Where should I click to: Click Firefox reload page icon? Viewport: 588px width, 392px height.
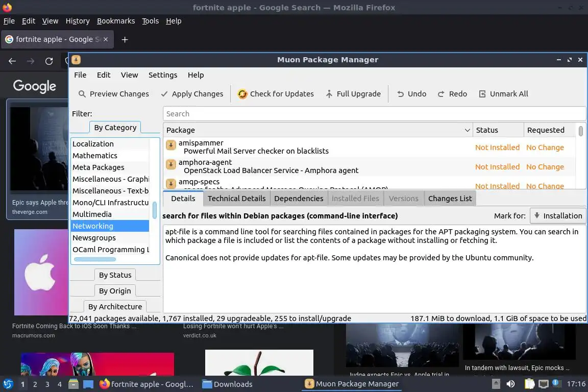[x=49, y=61]
